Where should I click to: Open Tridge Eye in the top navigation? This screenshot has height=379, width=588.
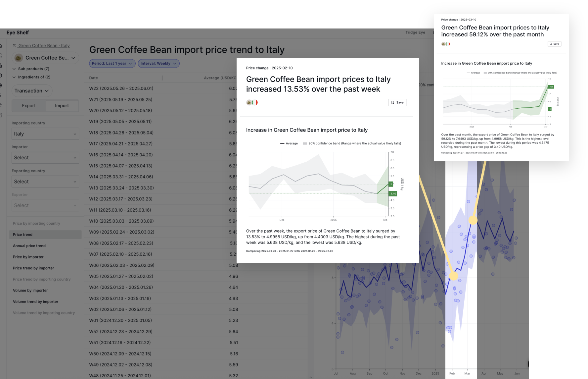pyautogui.click(x=415, y=32)
